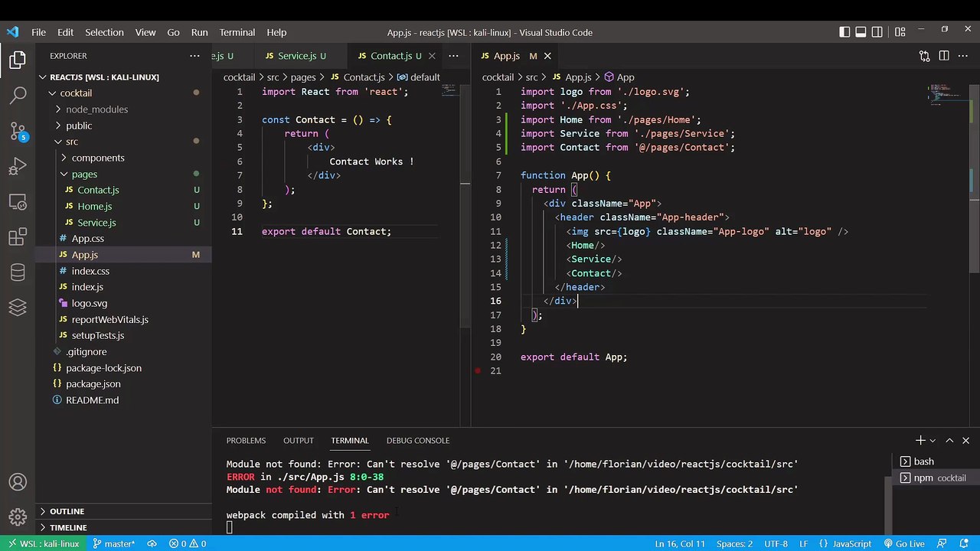980x551 pixels.
Task: Create a new terminal with plus icon
Action: (920, 440)
